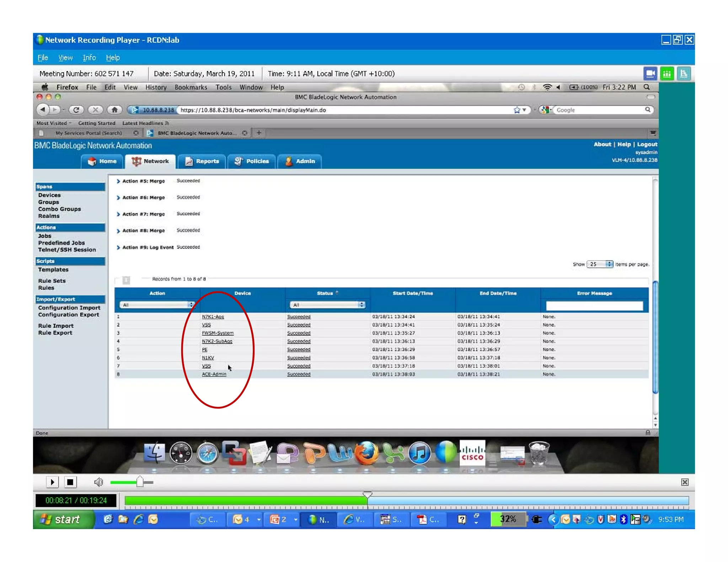Open iTunes in the Mac dock

[x=419, y=453]
